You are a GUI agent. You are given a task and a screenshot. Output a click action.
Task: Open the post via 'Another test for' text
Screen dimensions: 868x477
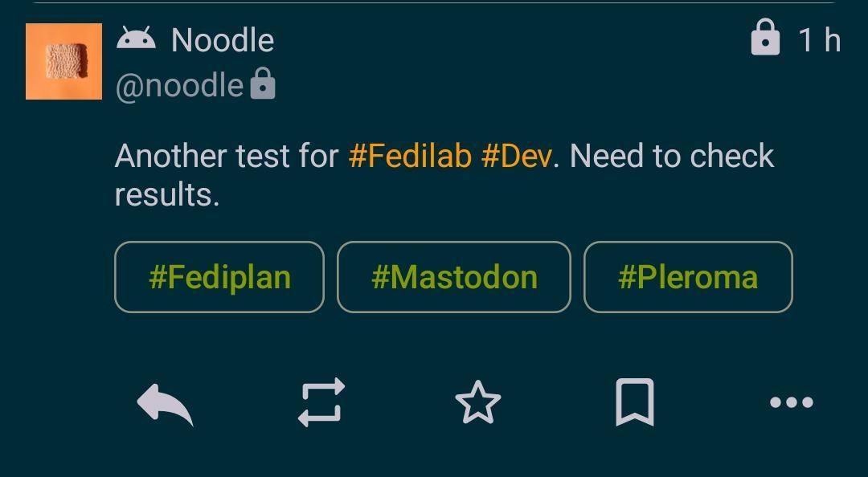227,156
